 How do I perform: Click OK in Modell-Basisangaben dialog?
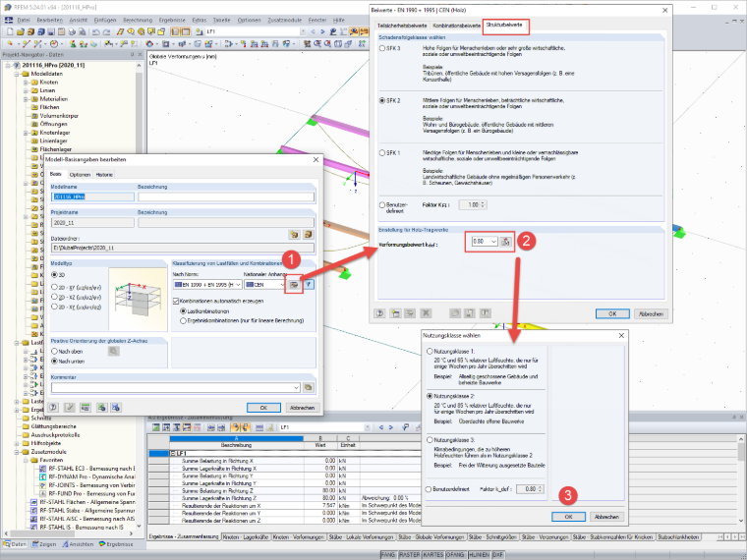coord(263,408)
